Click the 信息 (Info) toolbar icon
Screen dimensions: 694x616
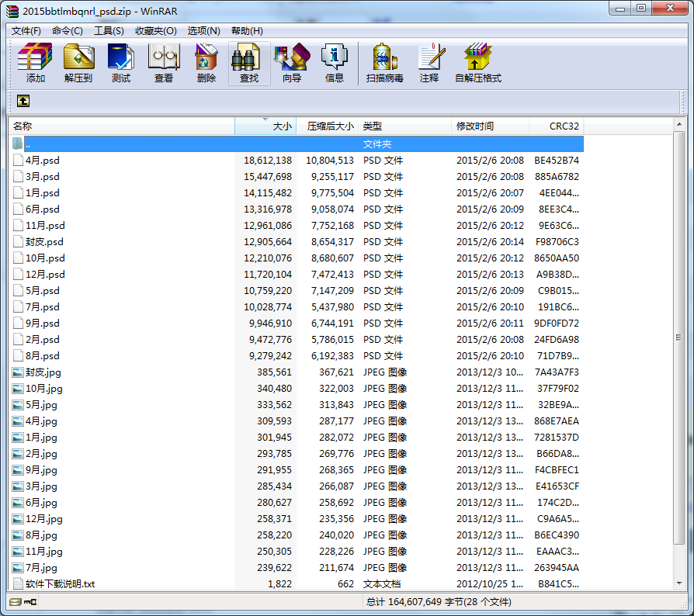(334, 57)
